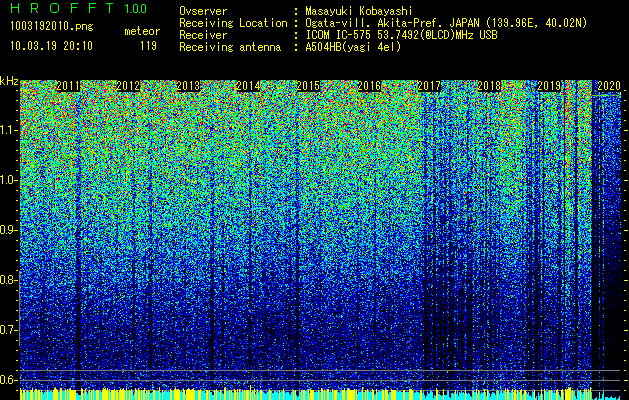Click the HROFFT title text

point(62,8)
